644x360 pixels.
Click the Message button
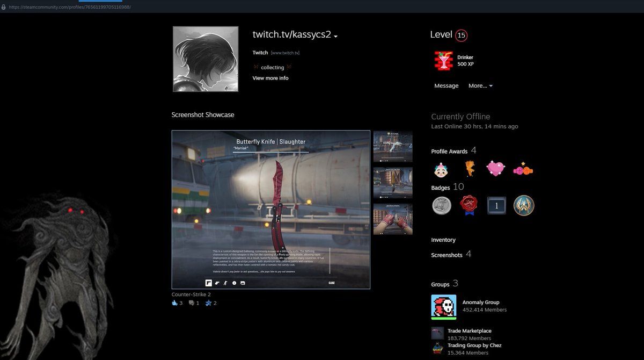click(x=445, y=85)
